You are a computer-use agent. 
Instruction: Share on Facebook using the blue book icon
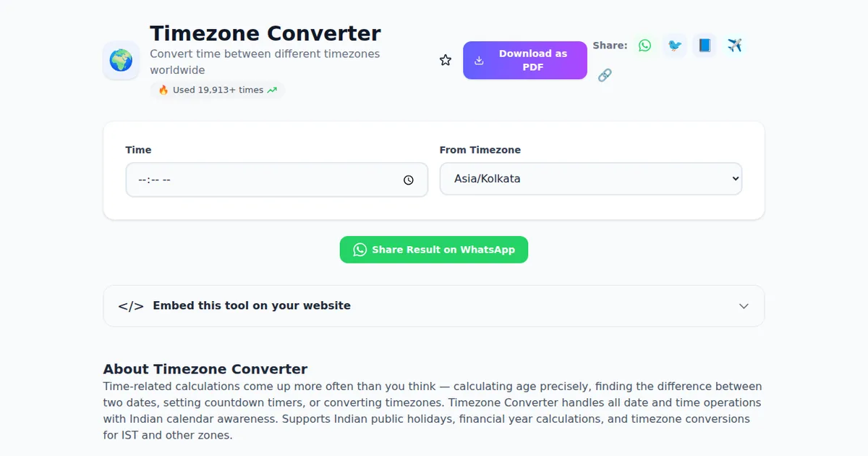pyautogui.click(x=704, y=45)
